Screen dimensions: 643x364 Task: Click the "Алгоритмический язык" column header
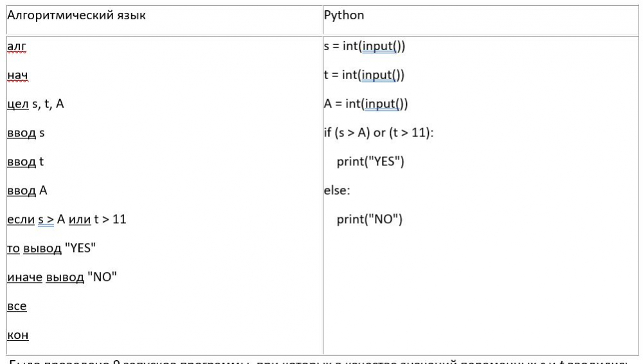point(76,15)
